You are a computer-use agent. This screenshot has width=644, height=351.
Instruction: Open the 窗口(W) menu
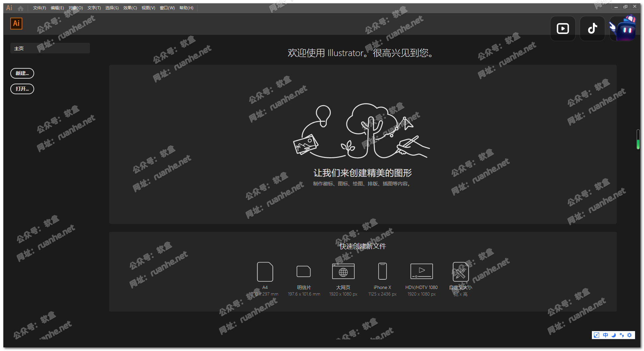pyautogui.click(x=167, y=8)
